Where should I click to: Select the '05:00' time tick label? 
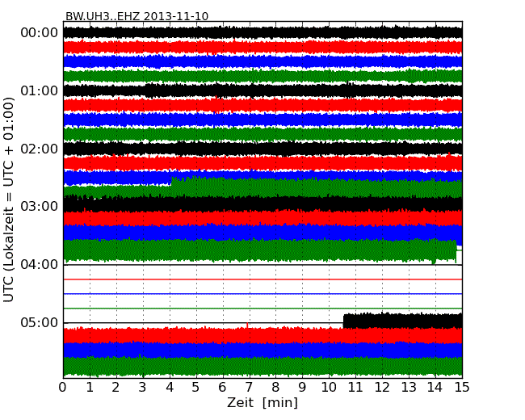(x=40, y=322)
